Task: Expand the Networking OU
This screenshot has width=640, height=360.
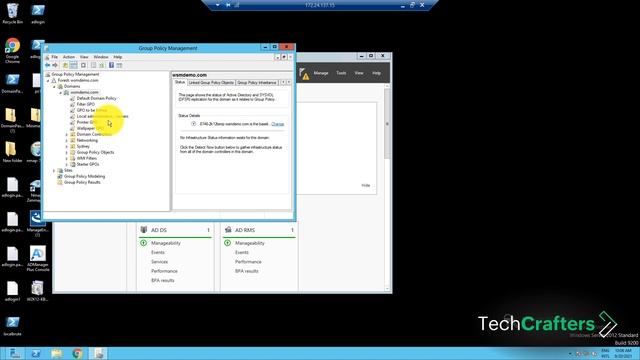Action: [67, 140]
